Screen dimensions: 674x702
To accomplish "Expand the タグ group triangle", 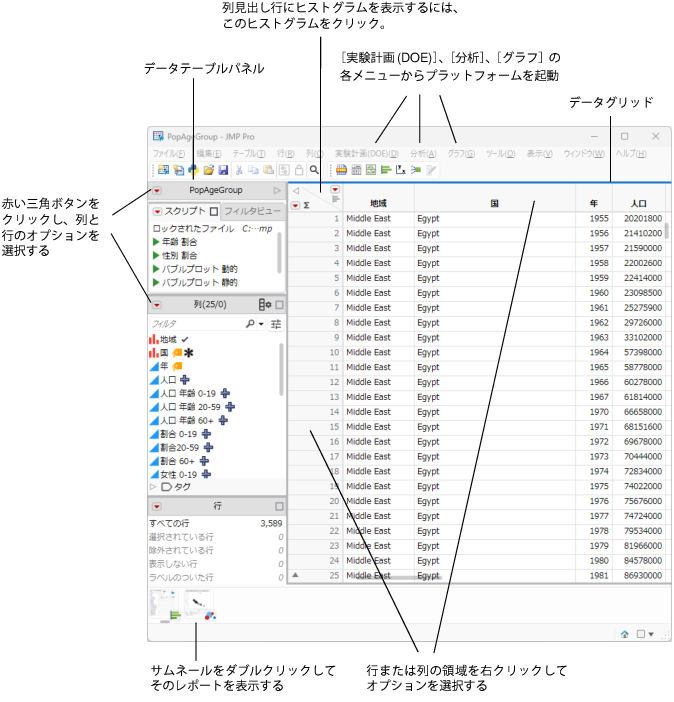I will click(x=153, y=487).
